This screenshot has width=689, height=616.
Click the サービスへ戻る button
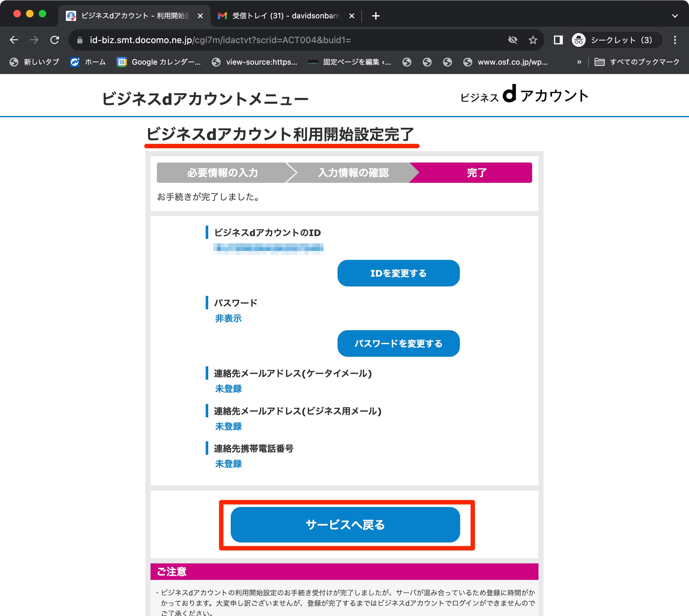click(345, 525)
